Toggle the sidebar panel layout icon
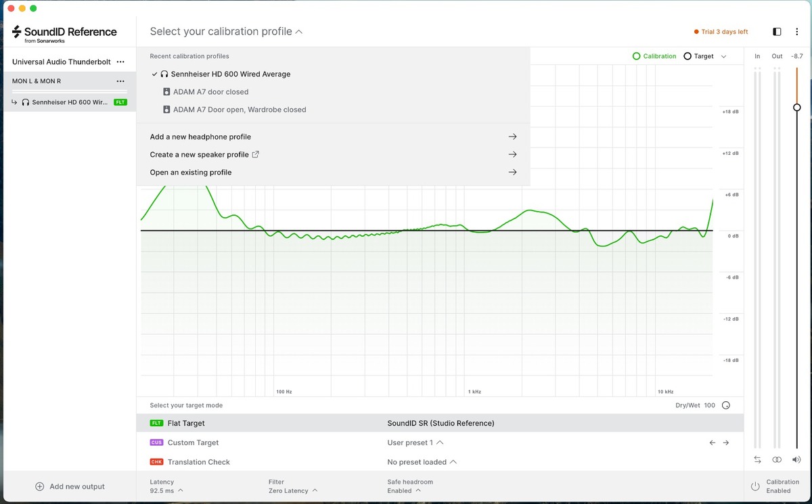Screen dimensions: 812x504 777,32
